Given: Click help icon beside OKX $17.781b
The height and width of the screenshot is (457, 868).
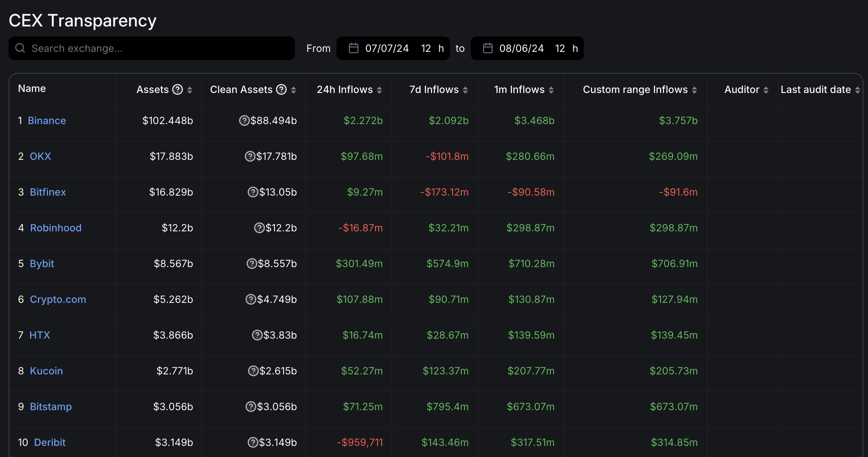Looking at the screenshot, I should tap(250, 156).
